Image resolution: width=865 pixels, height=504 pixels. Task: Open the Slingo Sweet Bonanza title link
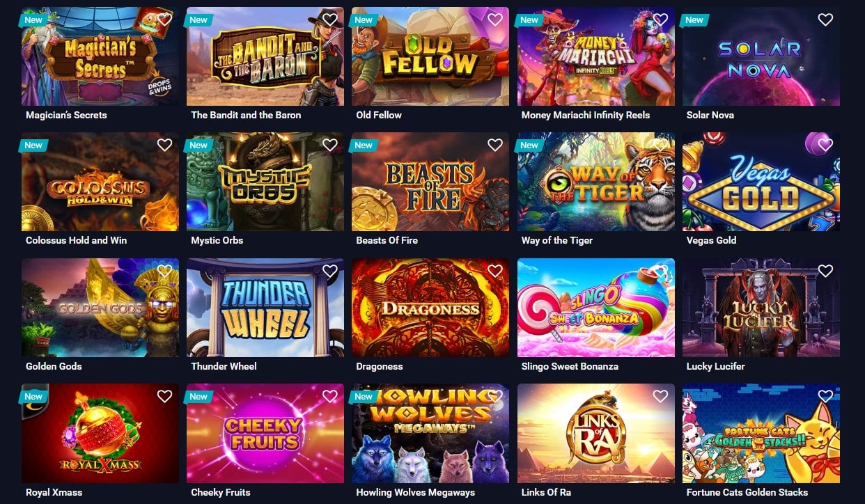pos(570,366)
